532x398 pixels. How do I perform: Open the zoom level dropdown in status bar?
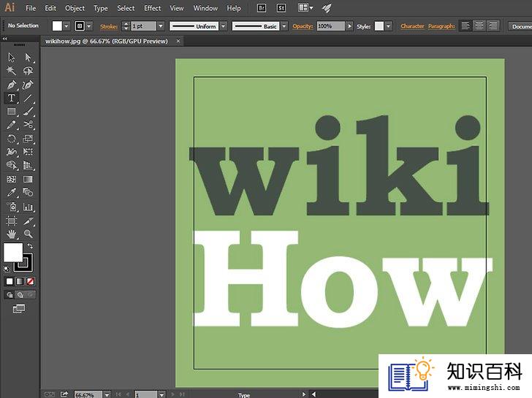pos(107,394)
